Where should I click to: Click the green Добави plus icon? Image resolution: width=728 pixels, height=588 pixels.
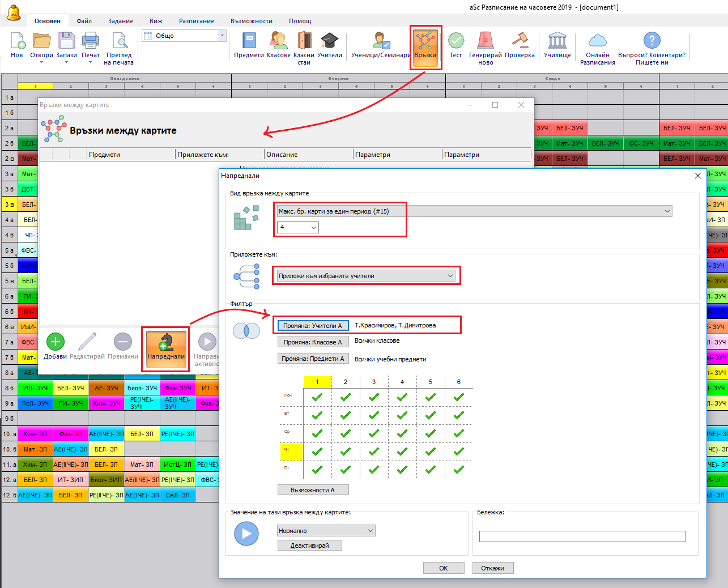click(x=55, y=342)
